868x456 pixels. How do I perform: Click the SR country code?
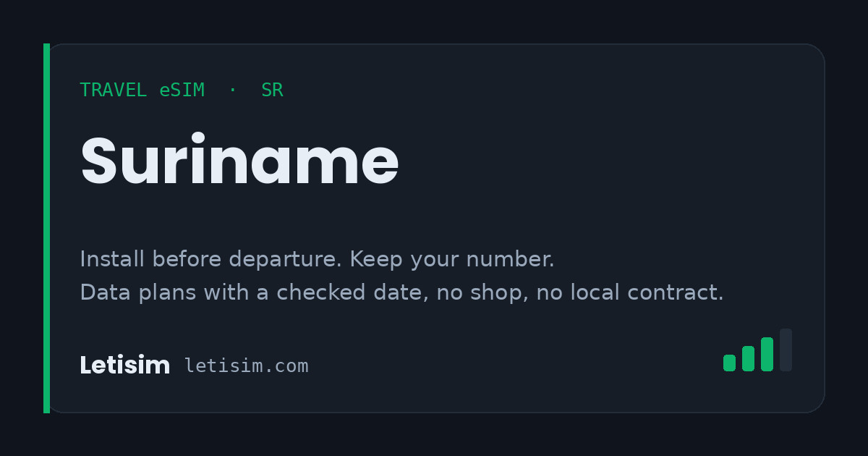point(272,90)
